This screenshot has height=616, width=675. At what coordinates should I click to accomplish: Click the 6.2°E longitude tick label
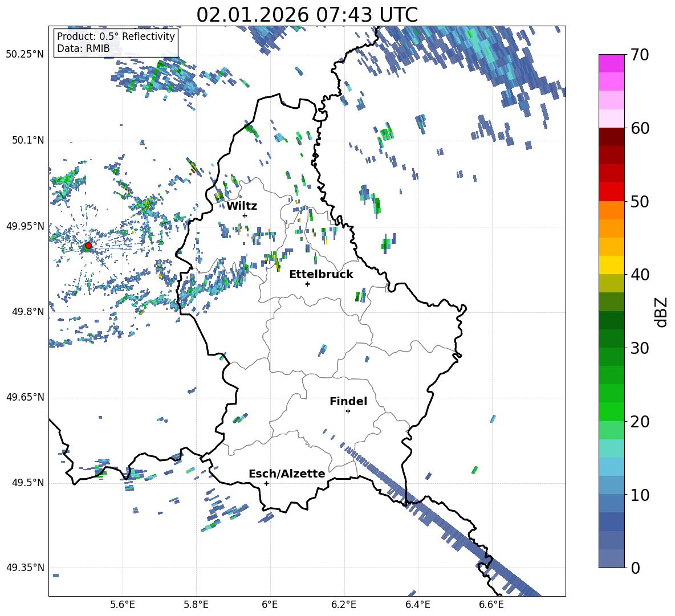(x=344, y=605)
